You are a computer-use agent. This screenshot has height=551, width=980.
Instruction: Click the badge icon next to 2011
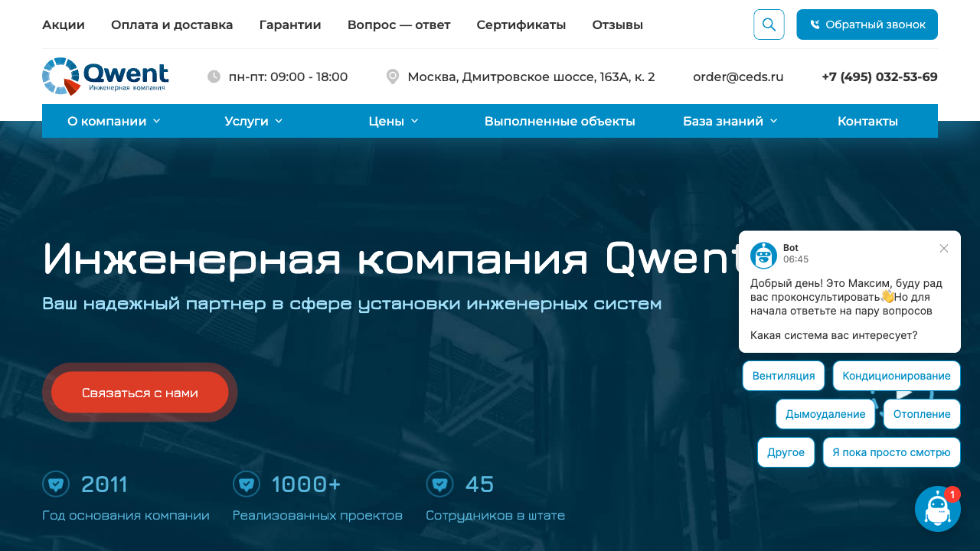tap(55, 484)
